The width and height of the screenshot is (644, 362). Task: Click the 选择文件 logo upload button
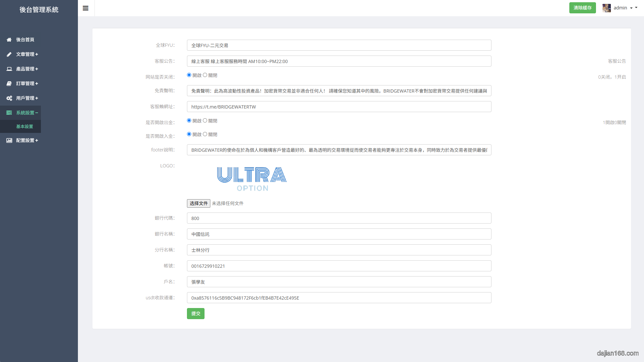tap(199, 203)
